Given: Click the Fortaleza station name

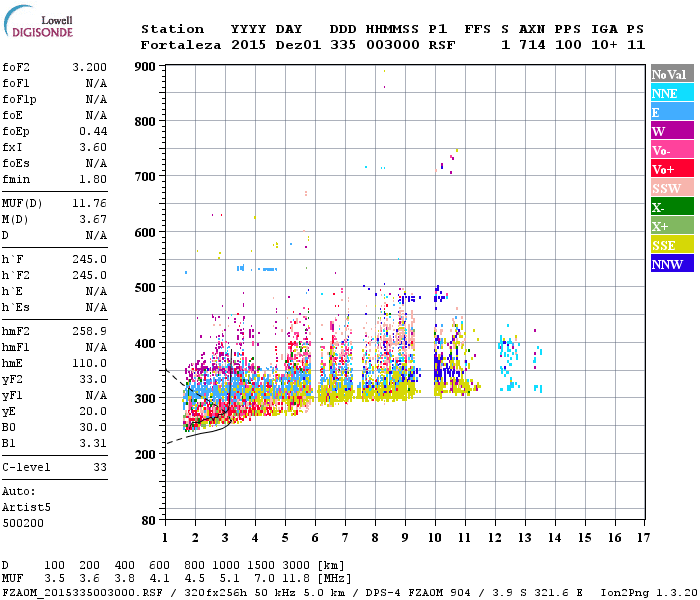Looking at the screenshot, I should (x=181, y=45).
